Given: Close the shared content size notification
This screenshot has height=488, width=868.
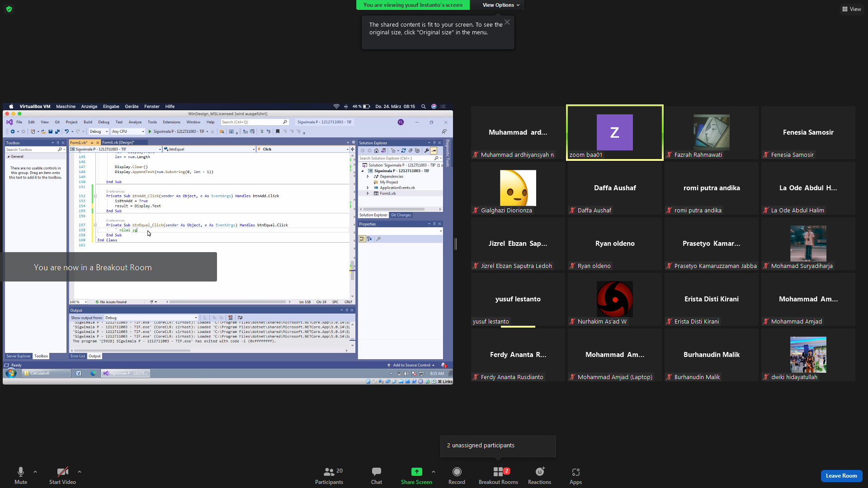Looking at the screenshot, I should [x=507, y=22].
